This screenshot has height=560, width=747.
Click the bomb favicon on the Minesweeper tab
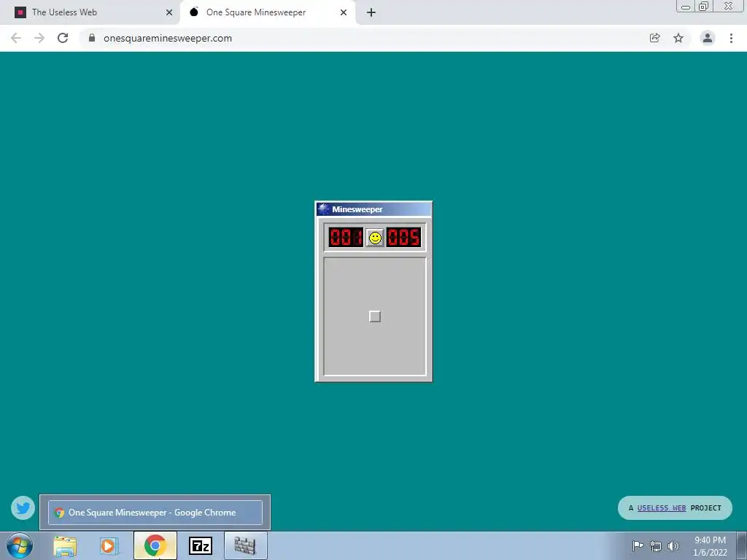[194, 12]
